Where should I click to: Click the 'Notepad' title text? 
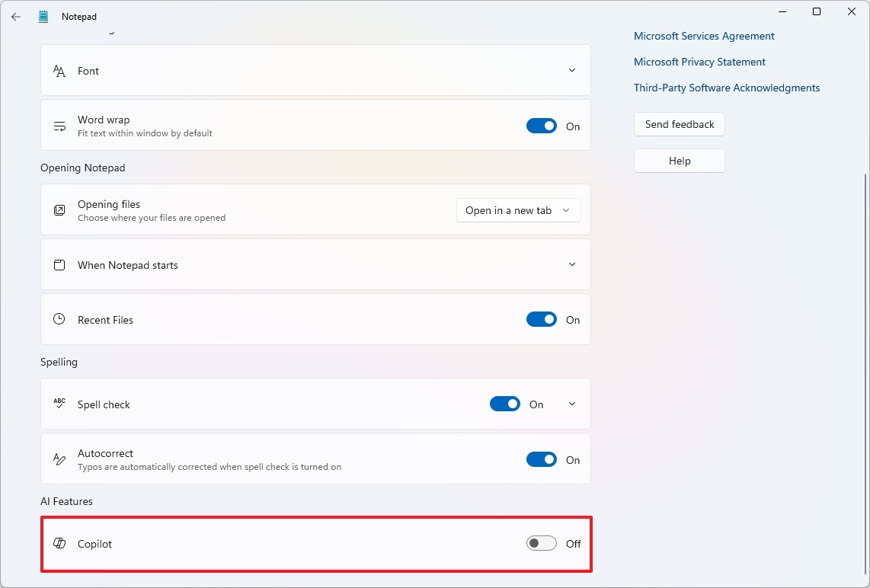tap(78, 17)
